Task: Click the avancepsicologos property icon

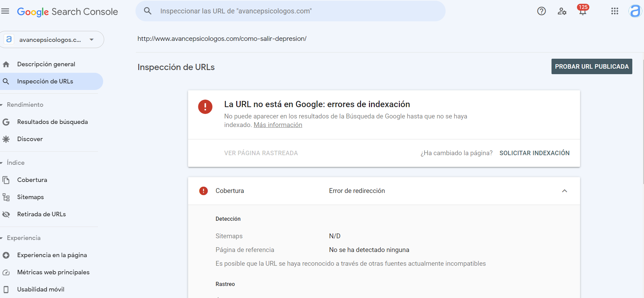Action: click(9, 39)
